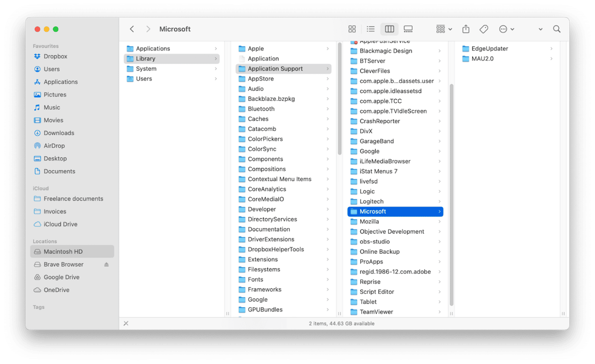This screenshot has width=595, height=364.
Task: Select the Caches folder
Action: coord(283,119)
